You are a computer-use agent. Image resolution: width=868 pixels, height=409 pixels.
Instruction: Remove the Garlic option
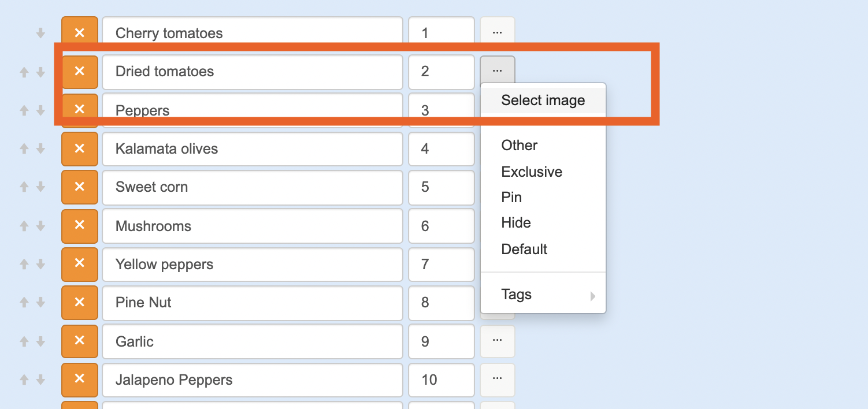tap(80, 341)
